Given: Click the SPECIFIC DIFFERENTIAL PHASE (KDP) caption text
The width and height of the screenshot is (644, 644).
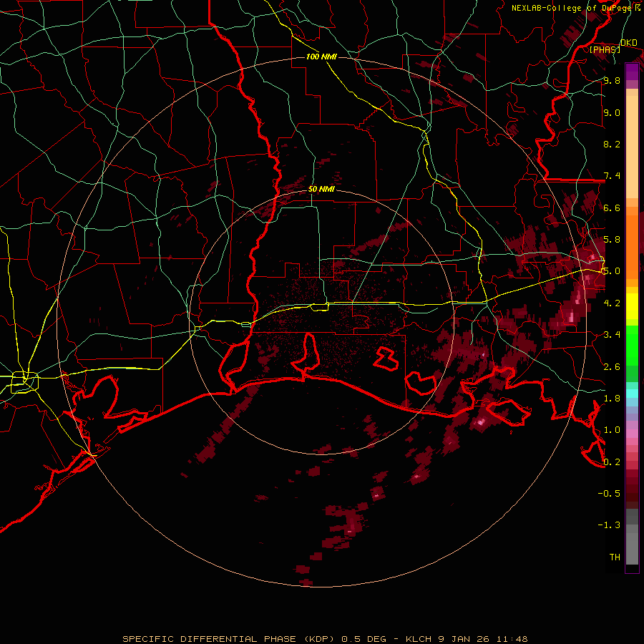Looking at the screenshot, I should point(227,639).
